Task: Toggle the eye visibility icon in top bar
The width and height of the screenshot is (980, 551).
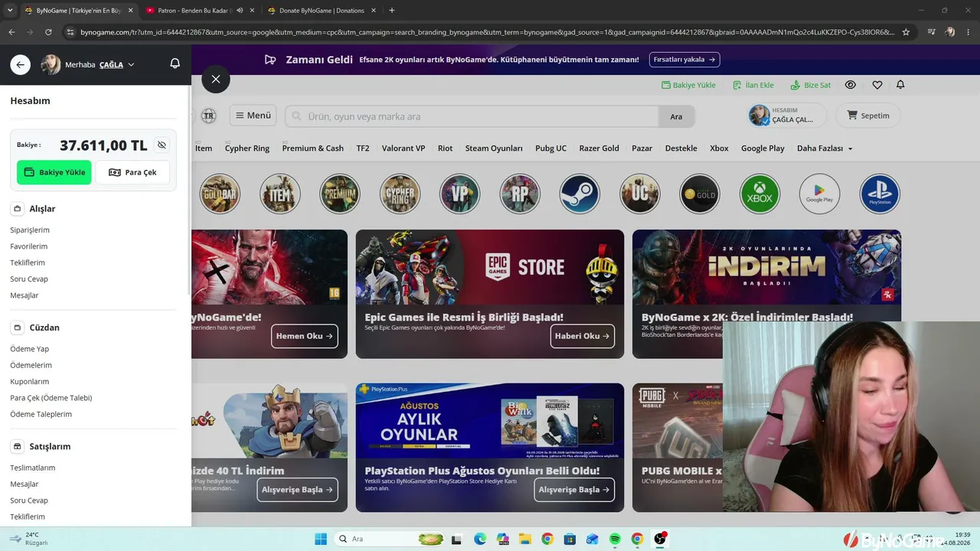Action: (x=851, y=85)
